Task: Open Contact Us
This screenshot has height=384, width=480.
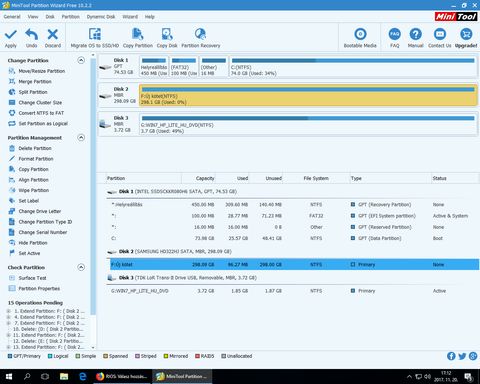Action: pyautogui.click(x=440, y=38)
